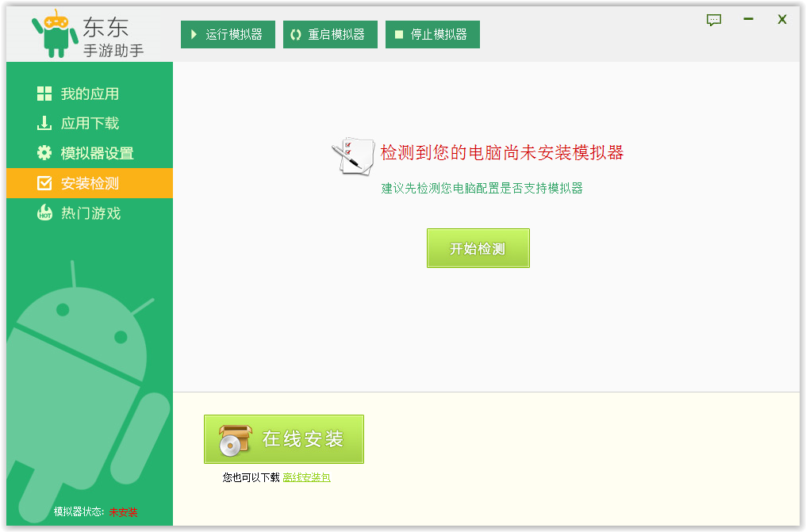Screen dimensions: 806x532
Task: Click the 应用下载 download arrow icon
Action: [x=44, y=124]
